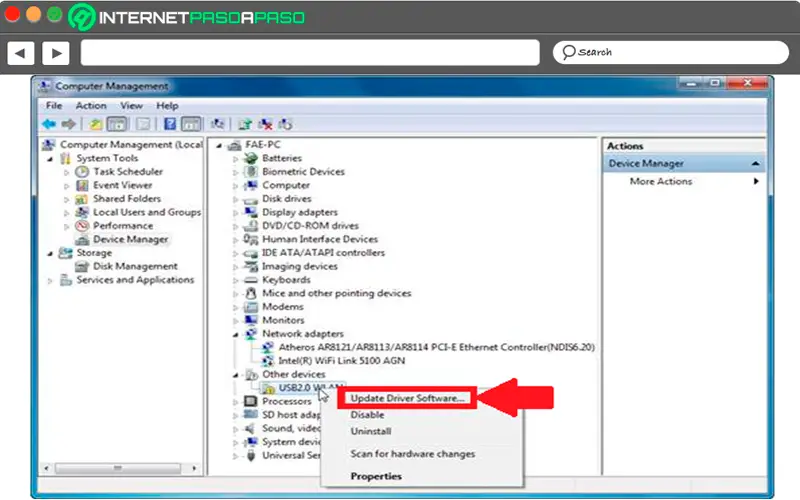The height and width of the screenshot is (500, 800).
Task: Select IDE ATA/ATAPI controllers category
Action: tap(323, 253)
